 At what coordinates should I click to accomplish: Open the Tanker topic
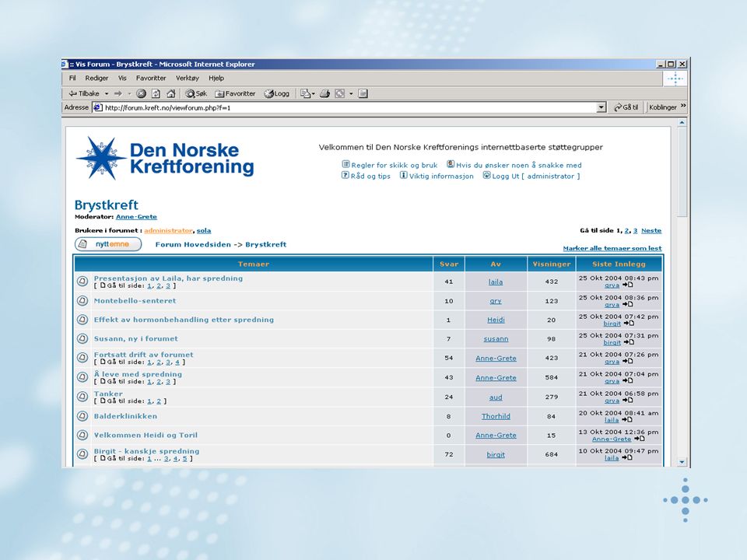[108, 394]
